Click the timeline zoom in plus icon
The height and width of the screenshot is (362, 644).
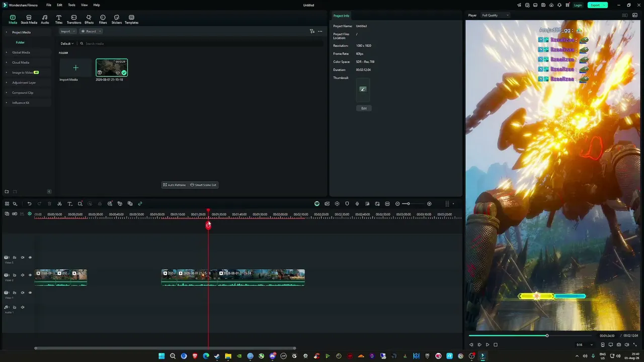429,204
